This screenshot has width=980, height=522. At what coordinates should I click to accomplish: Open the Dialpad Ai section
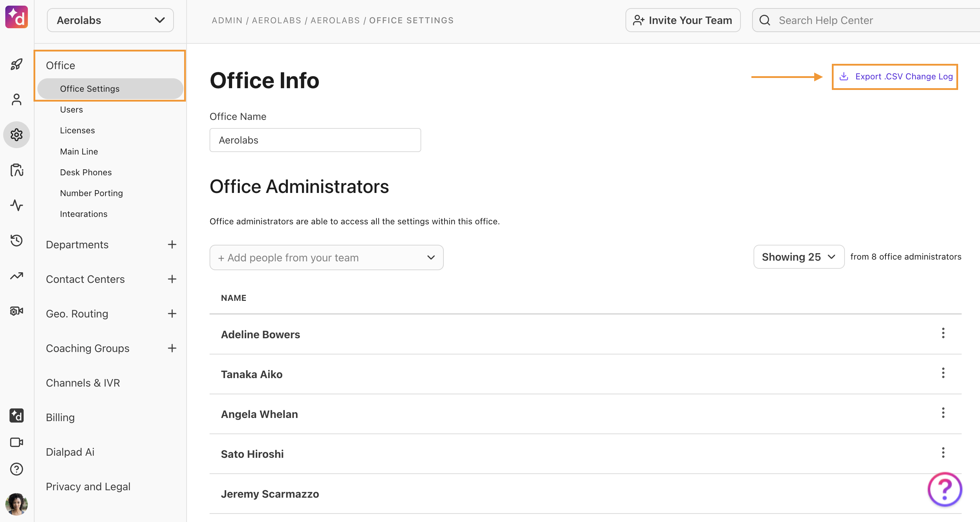point(70,452)
